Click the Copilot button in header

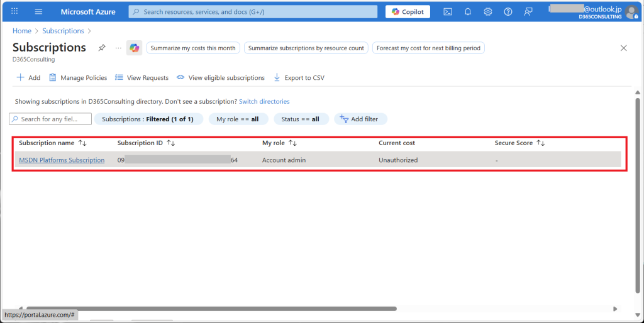tap(408, 12)
